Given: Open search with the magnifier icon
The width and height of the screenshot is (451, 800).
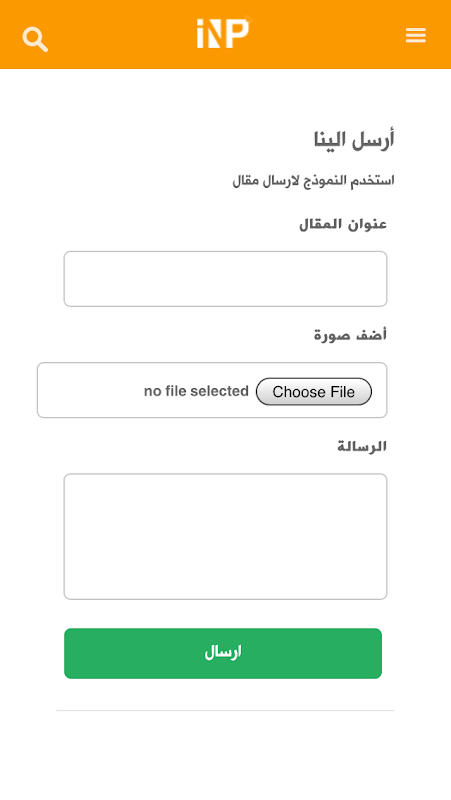Looking at the screenshot, I should (x=35, y=39).
